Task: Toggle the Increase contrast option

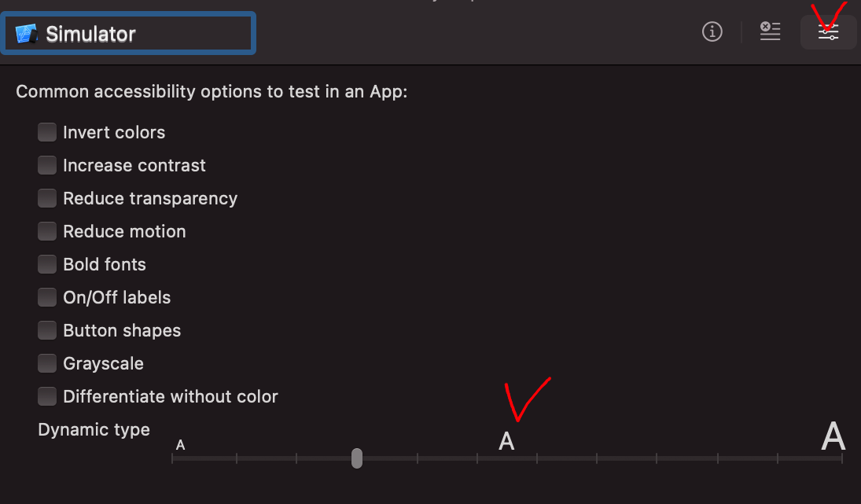Action: [x=47, y=165]
